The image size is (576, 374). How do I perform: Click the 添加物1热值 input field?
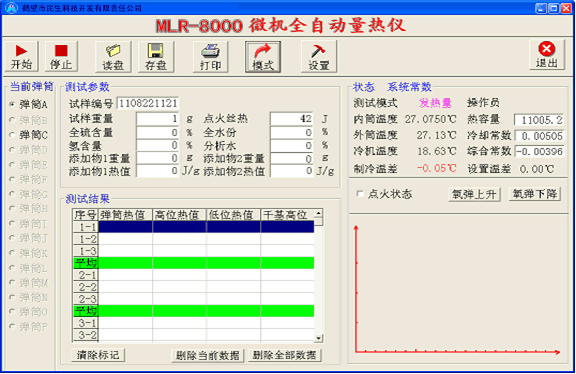(158, 171)
